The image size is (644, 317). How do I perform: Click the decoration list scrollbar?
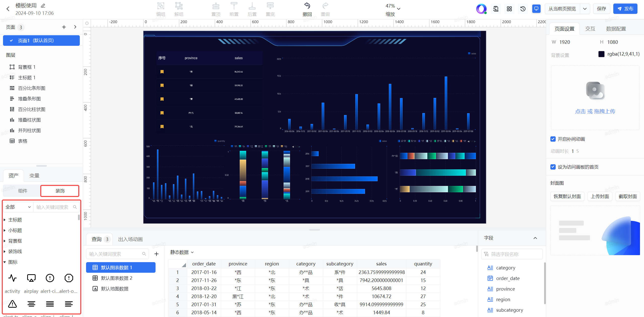[79, 217]
